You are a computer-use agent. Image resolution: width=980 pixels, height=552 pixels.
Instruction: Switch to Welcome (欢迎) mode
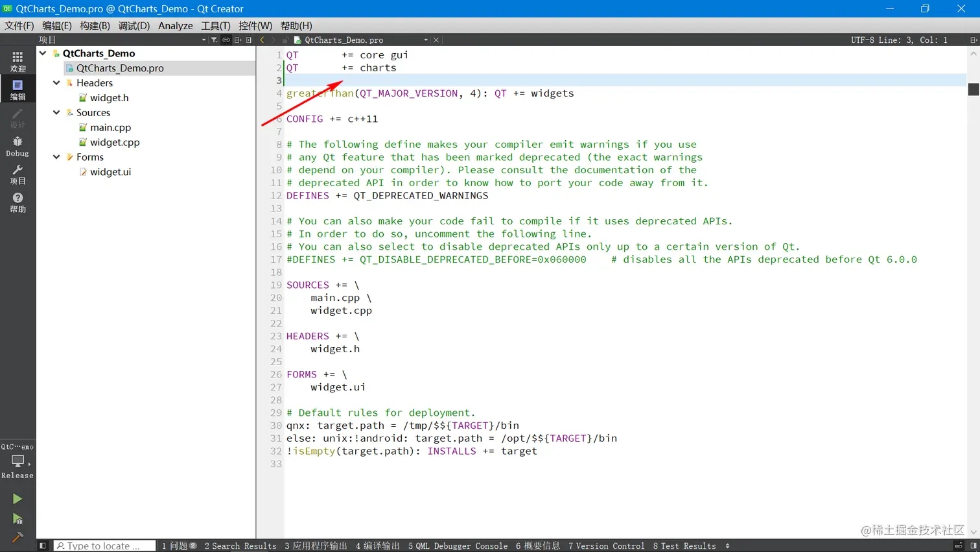[17, 62]
